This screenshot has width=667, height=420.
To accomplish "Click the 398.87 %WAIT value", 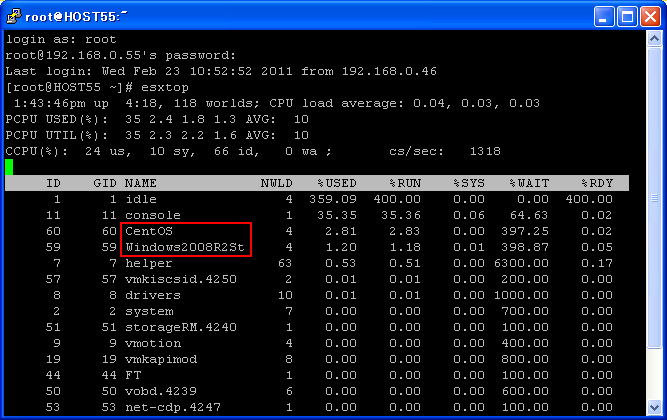I will pyautogui.click(x=525, y=247).
